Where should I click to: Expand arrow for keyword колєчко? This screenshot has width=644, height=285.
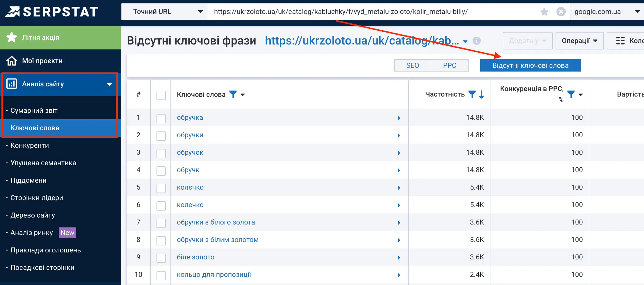(399, 188)
